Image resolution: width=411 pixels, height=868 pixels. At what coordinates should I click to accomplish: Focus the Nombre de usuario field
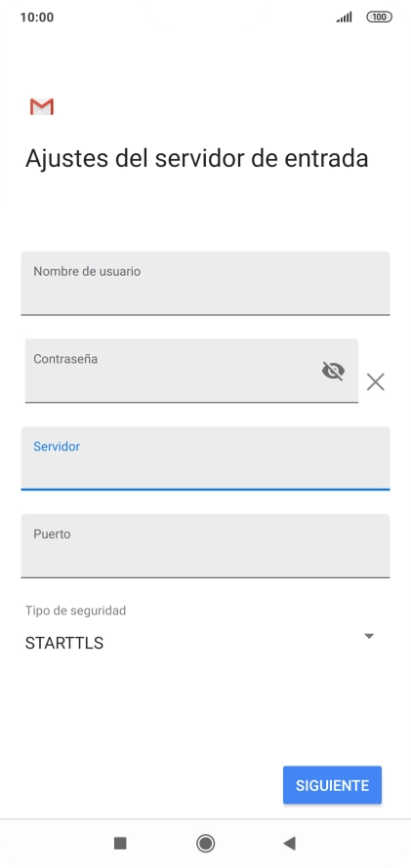pos(205,284)
